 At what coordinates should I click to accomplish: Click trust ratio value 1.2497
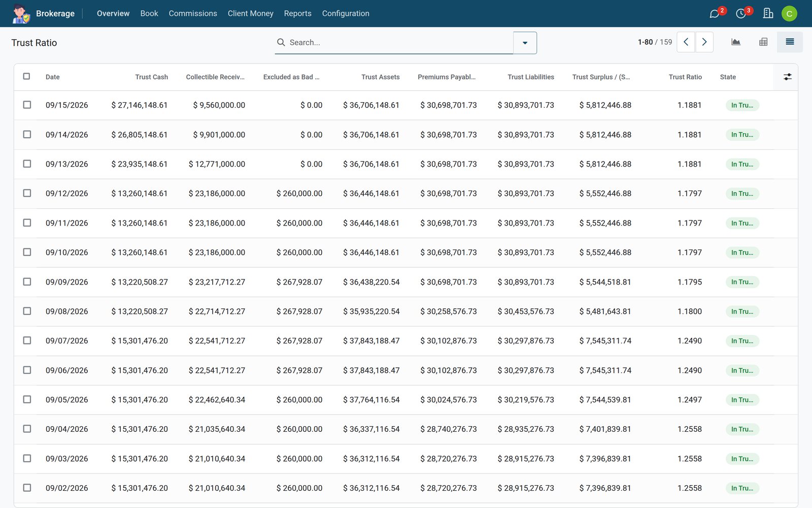(690, 400)
